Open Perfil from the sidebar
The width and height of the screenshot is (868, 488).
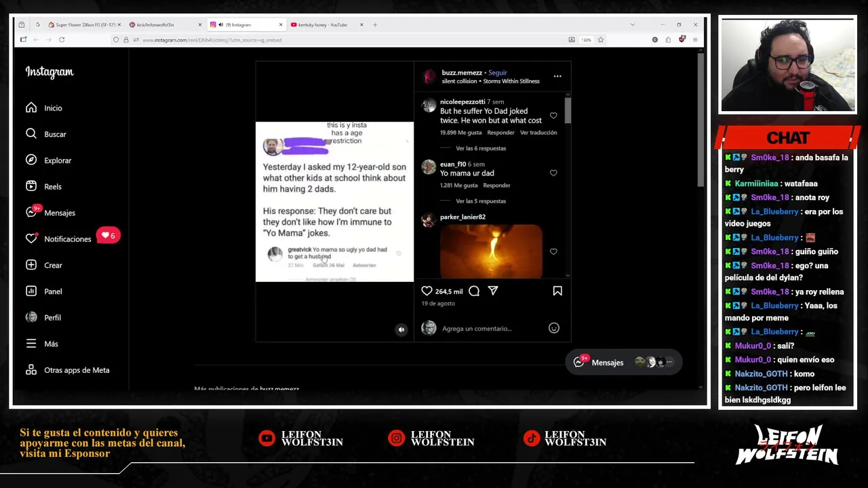coord(43,318)
